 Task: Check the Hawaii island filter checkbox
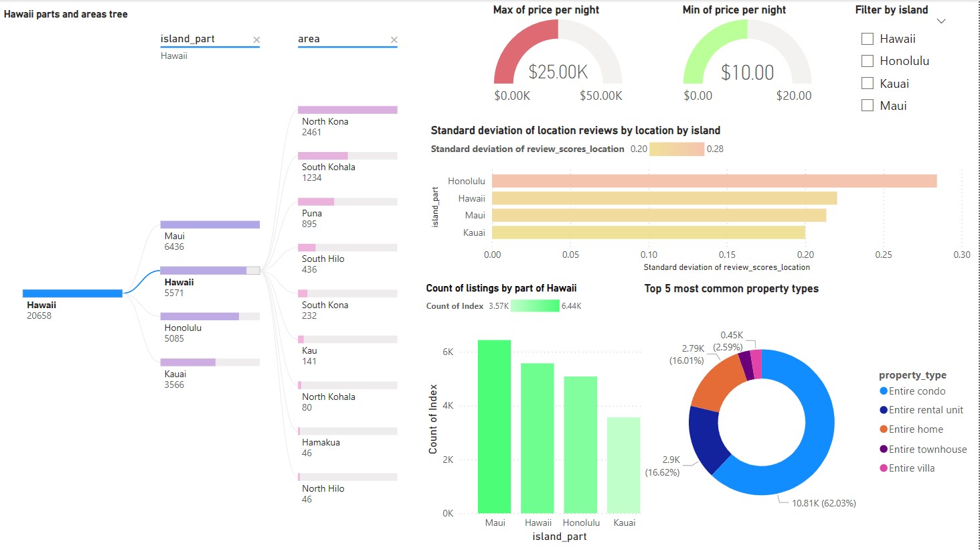[x=867, y=39]
